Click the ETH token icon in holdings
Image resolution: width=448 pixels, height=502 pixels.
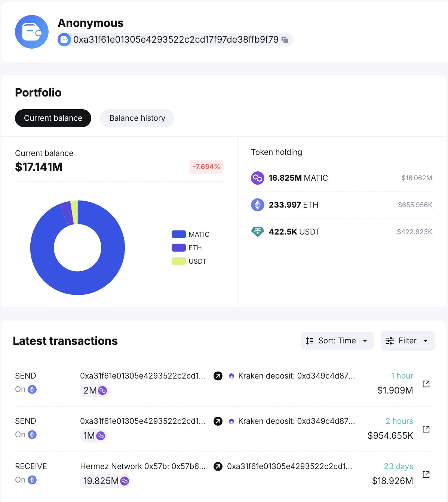258,205
